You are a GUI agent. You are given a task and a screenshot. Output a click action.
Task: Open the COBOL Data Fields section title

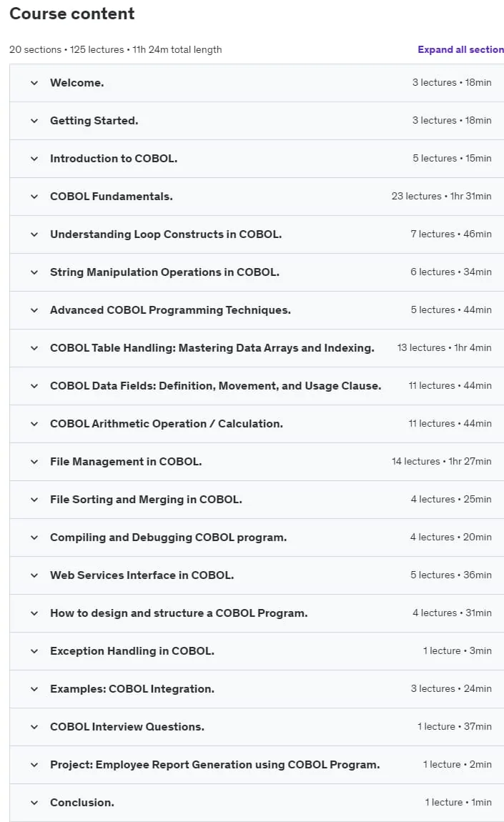pyautogui.click(x=216, y=386)
